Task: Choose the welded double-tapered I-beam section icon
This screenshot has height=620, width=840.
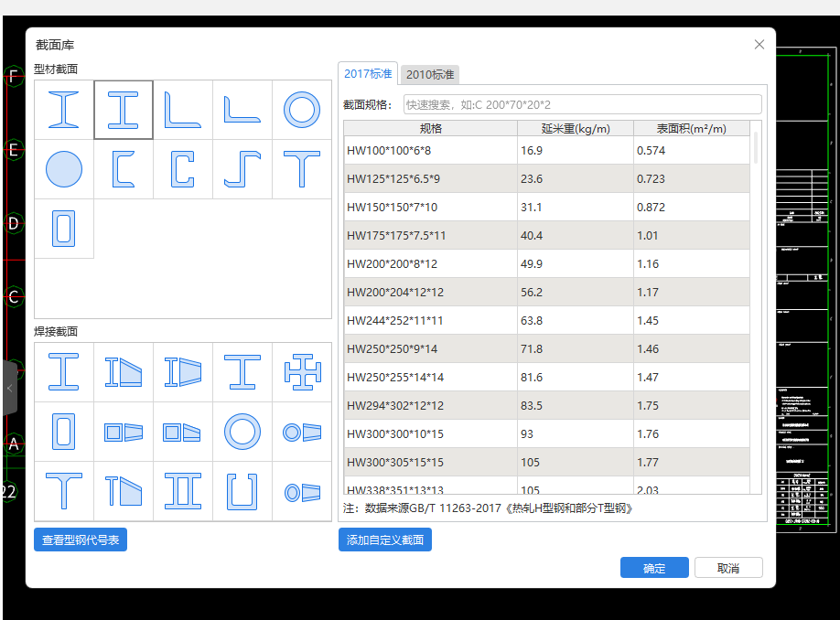Action: (x=183, y=371)
